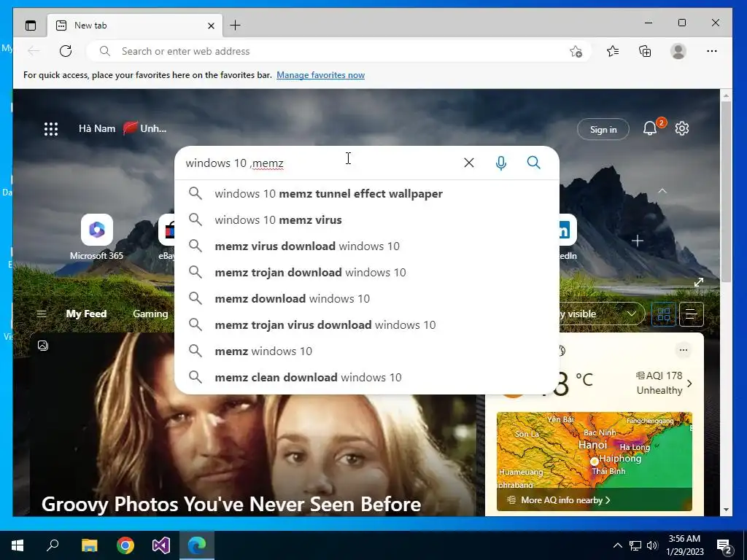This screenshot has width=747, height=560.
Task: Submit search with magnifier icon
Action: click(x=533, y=163)
